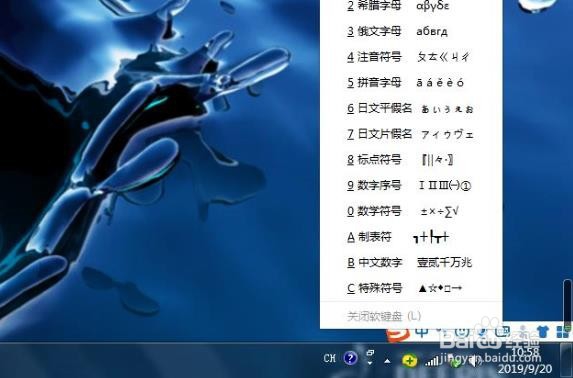Show hidden tray icons arrow

387,361
